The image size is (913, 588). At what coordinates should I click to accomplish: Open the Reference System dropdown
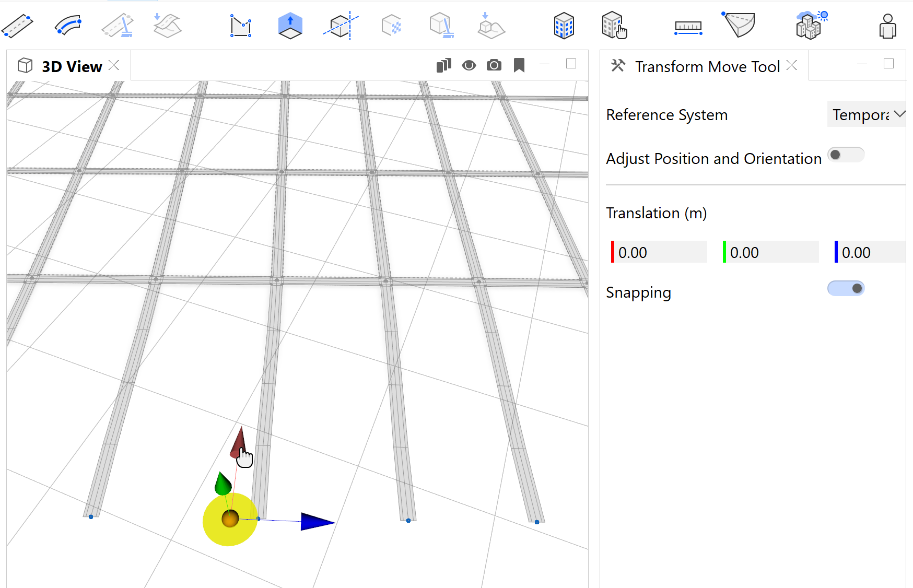866,114
